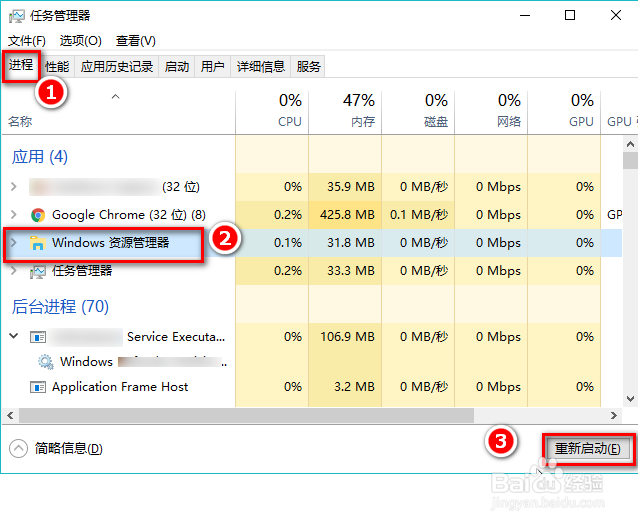
Task: Click the 任务管理器 process row icon
Action: [x=38, y=271]
